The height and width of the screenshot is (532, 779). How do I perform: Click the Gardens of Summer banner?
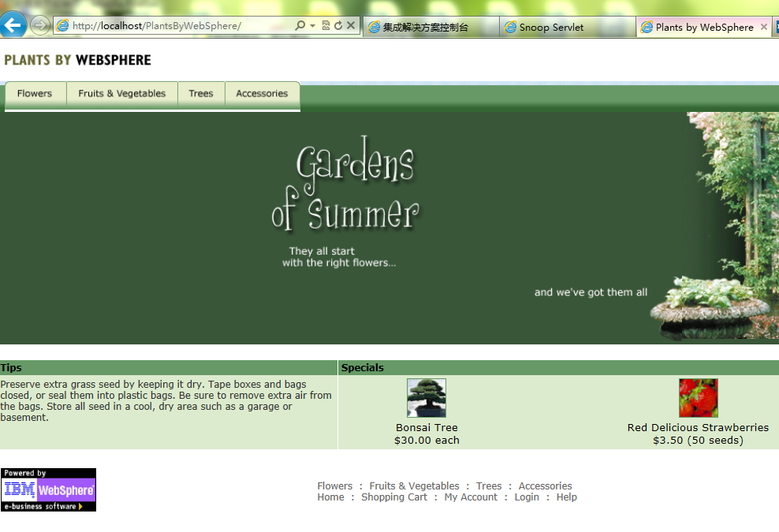click(389, 228)
